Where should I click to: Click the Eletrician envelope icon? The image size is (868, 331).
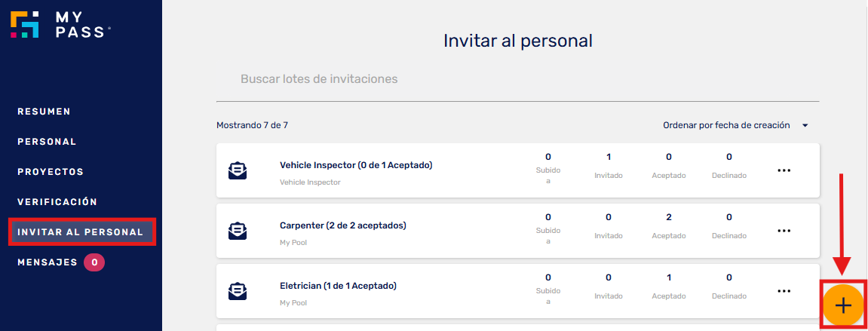[238, 291]
